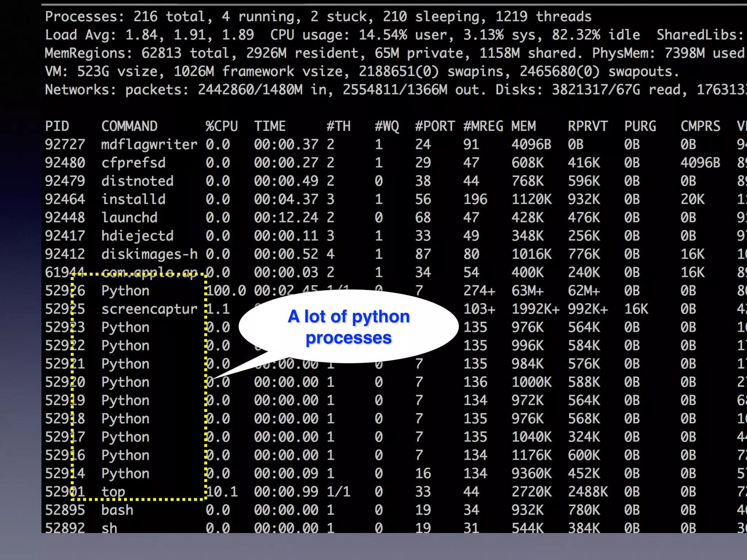The width and height of the screenshot is (747, 560).
Task: Click the 'VM: 523G vsize' text
Action: tap(105, 71)
